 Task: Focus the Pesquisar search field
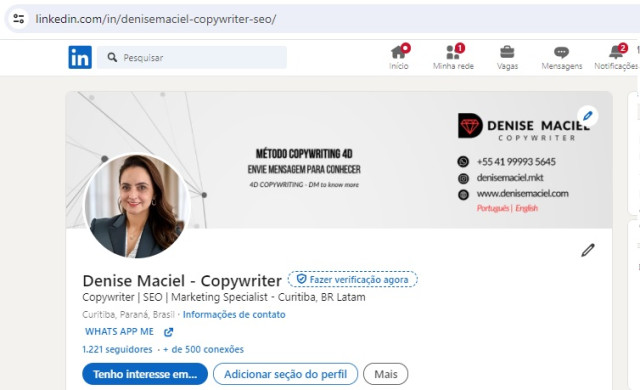coord(192,57)
